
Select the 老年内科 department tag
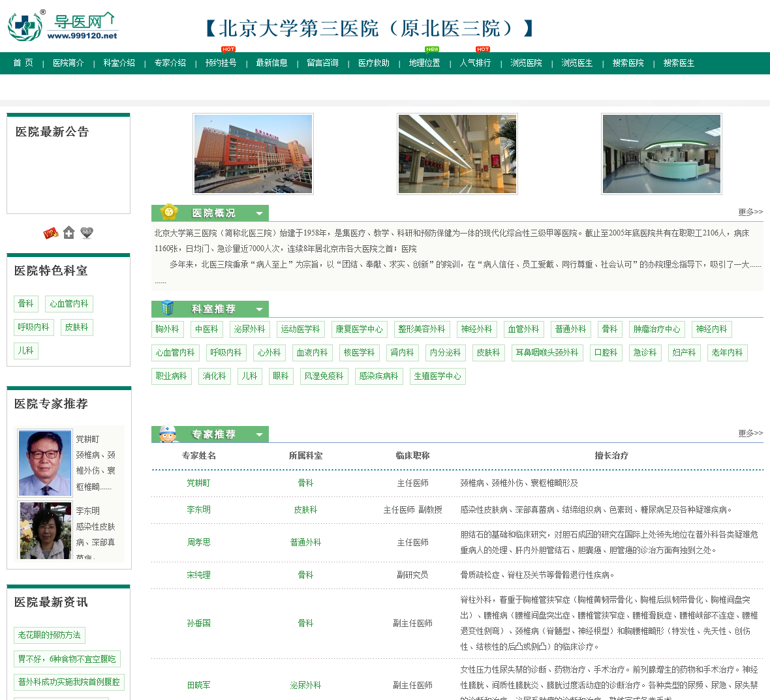point(728,352)
